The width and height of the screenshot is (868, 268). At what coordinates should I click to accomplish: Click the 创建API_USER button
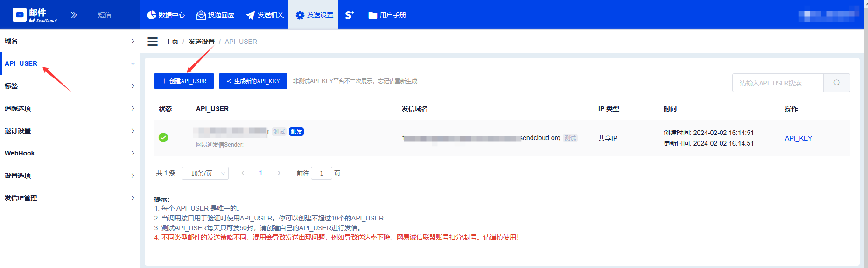(184, 81)
